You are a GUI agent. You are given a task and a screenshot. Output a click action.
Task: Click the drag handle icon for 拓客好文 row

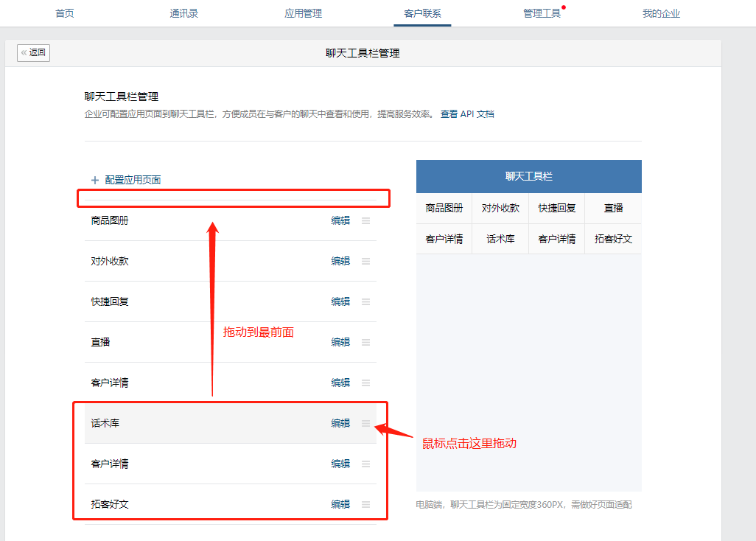[x=366, y=504]
